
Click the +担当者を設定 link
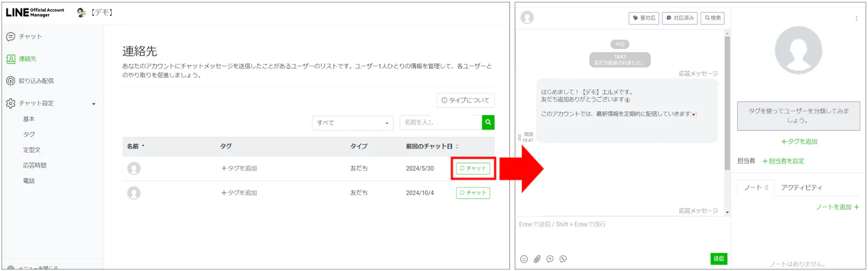pyautogui.click(x=783, y=161)
